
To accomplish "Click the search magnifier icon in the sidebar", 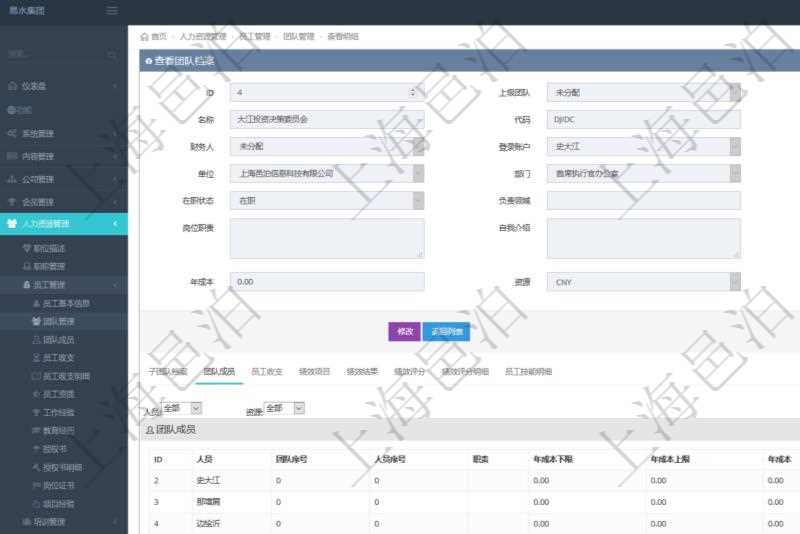I will 112,54.
